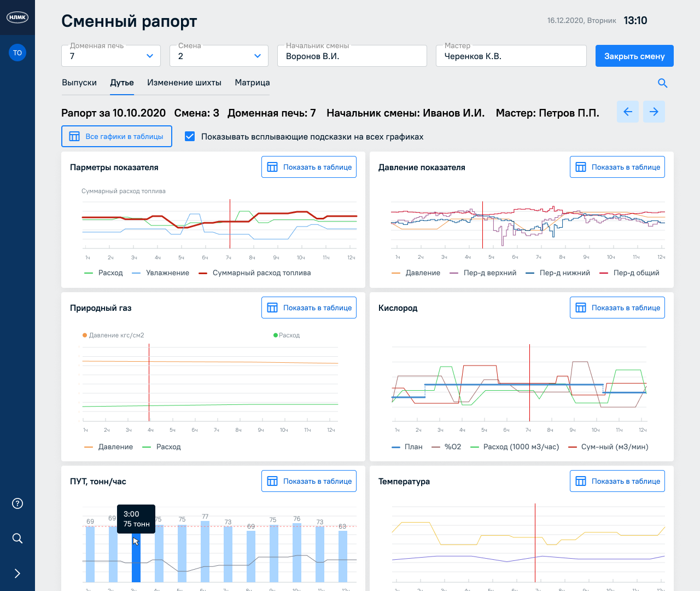Switch to the Дутье tab
The width and height of the screenshot is (700, 591).
pos(122,83)
